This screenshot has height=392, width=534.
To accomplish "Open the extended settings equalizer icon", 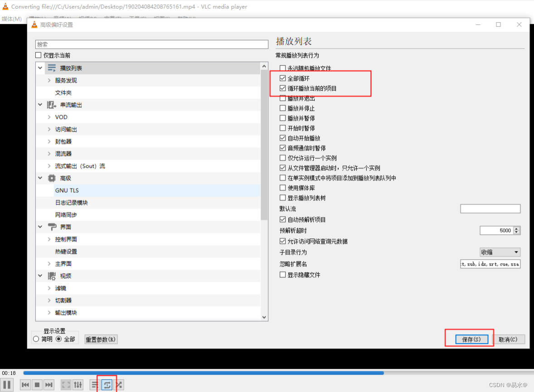I will [x=78, y=384].
